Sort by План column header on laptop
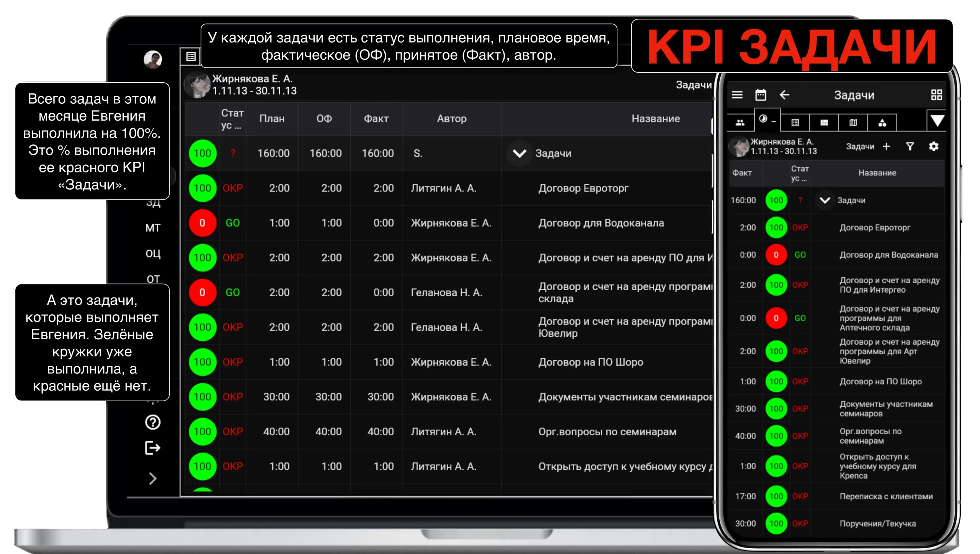The height and width of the screenshot is (554, 980). (x=272, y=119)
